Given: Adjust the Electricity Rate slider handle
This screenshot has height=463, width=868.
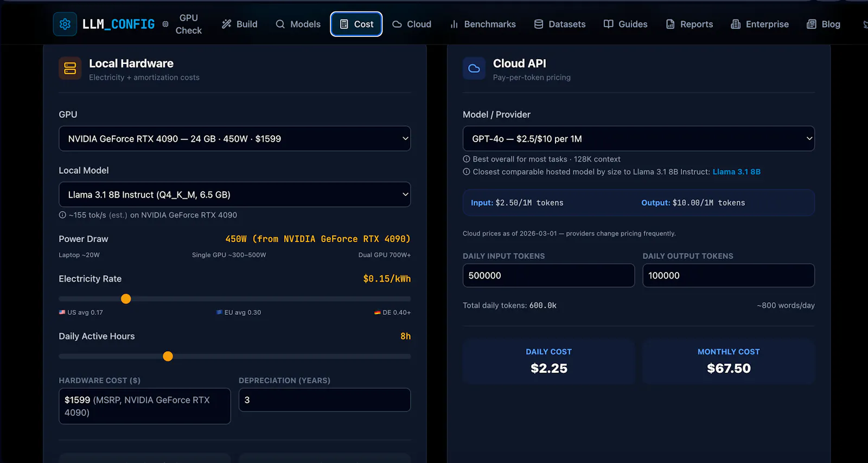Looking at the screenshot, I should point(126,299).
